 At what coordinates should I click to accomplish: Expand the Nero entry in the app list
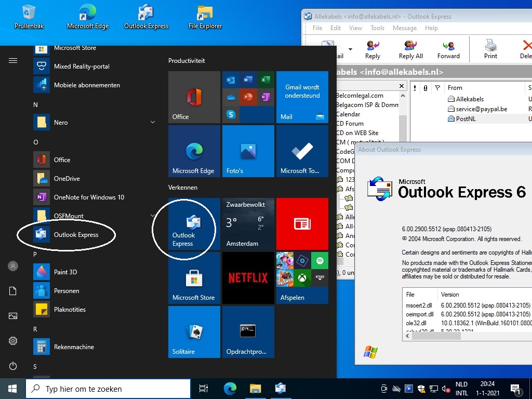coord(152,122)
